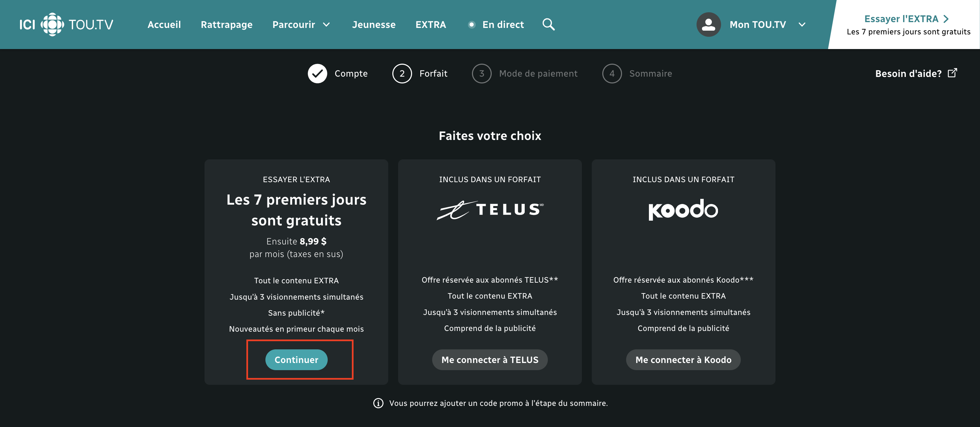Click the Compte checkmark step icon
Viewport: 980px width, 427px height.
coord(317,74)
